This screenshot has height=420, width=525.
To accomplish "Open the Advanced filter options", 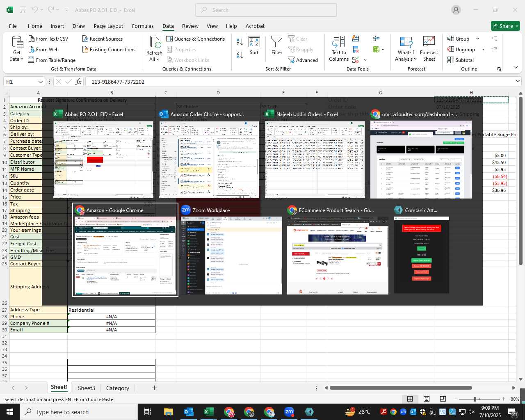I will click(303, 60).
